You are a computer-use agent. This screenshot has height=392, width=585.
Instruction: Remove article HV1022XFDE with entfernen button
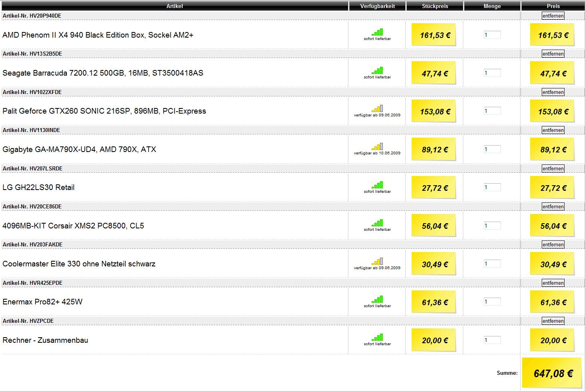click(x=553, y=92)
